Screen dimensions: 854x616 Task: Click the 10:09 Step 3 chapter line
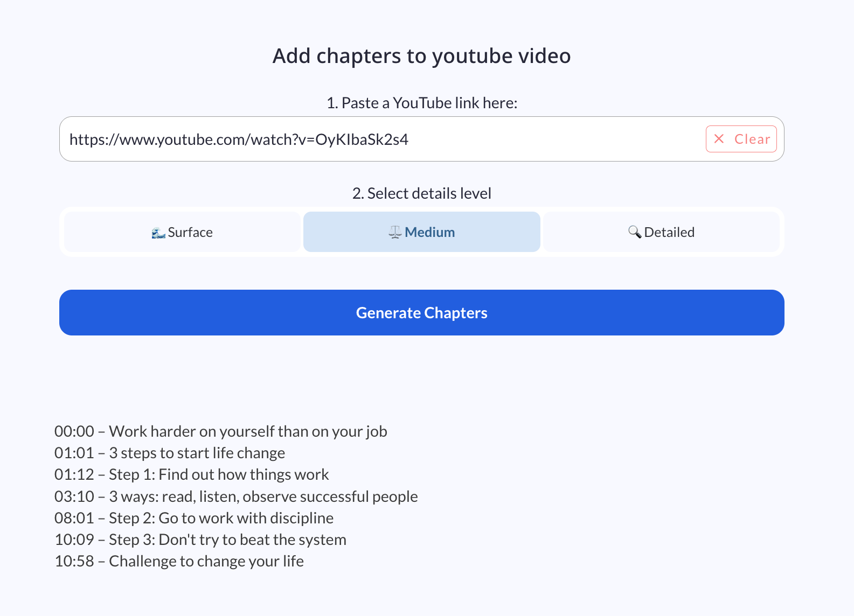[200, 540]
